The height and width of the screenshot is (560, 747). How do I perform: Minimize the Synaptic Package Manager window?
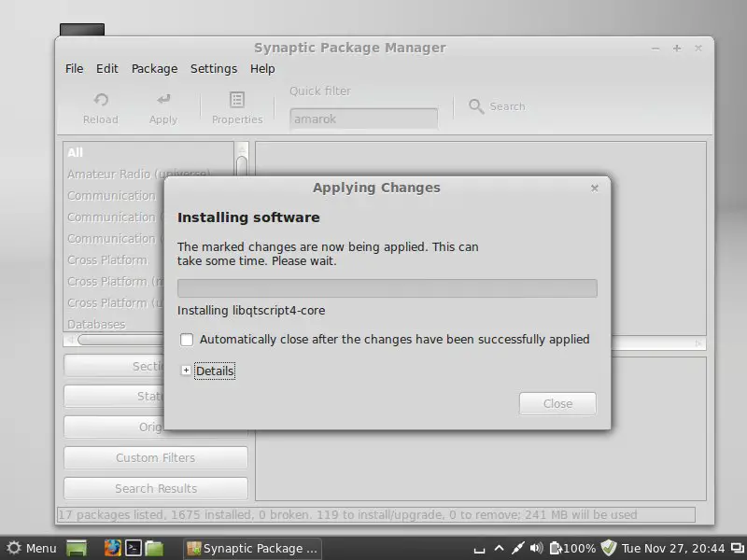click(655, 49)
